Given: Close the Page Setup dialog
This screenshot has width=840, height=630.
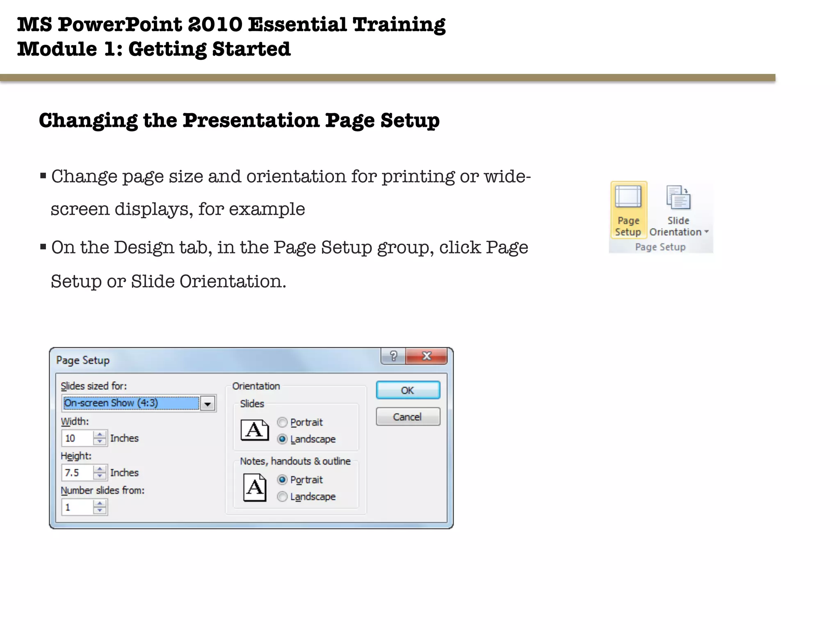Looking at the screenshot, I should pos(427,356).
